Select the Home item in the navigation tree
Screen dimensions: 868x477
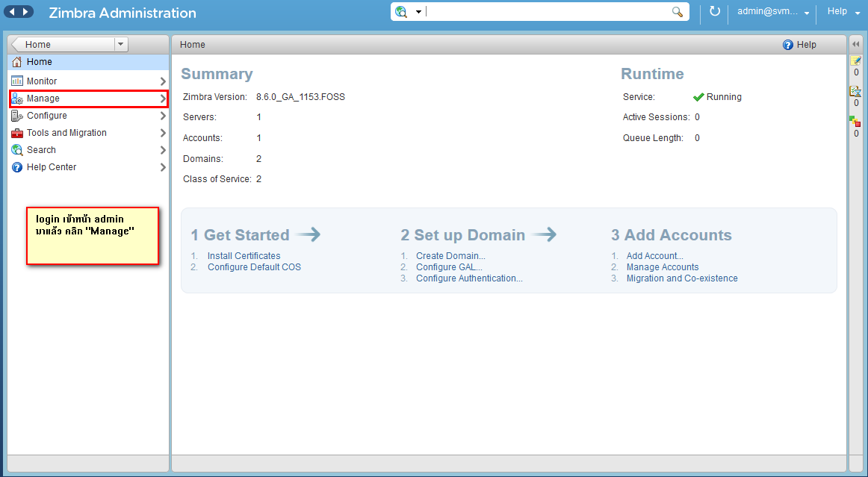tap(88, 62)
